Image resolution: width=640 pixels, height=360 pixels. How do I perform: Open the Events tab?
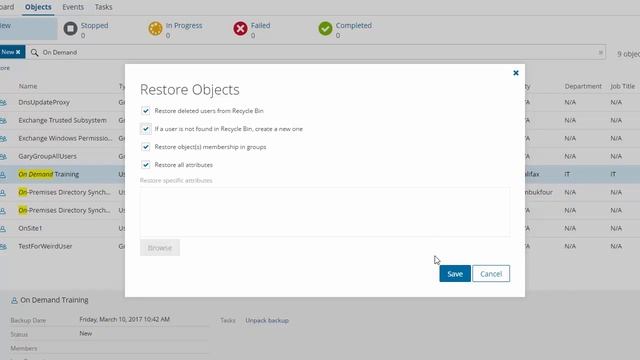pyautogui.click(x=73, y=7)
